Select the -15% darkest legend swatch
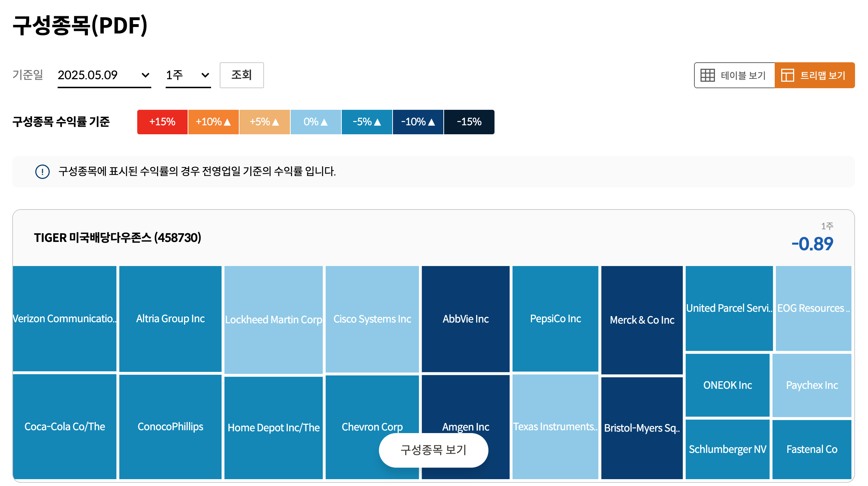This screenshot has width=868, height=486. tap(469, 122)
